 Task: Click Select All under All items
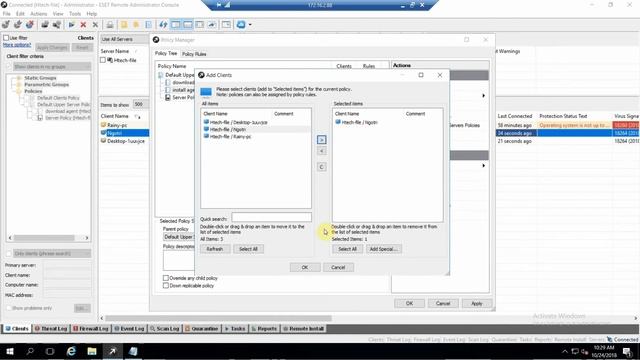(x=248, y=249)
